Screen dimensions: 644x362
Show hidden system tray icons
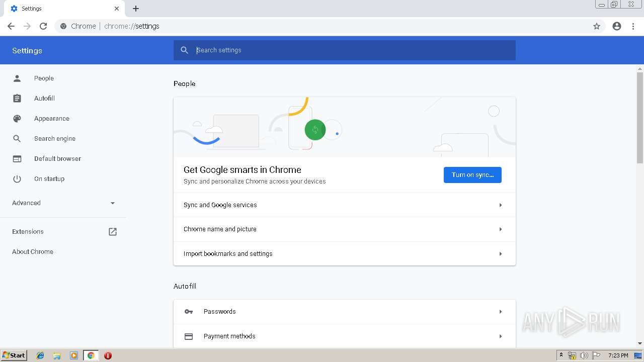point(561,355)
